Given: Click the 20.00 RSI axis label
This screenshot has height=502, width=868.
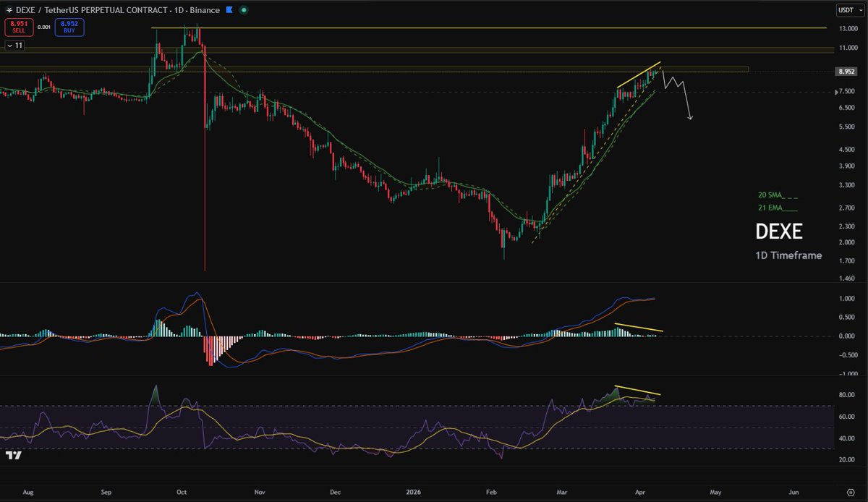Looking at the screenshot, I should (x=846, y=460).
